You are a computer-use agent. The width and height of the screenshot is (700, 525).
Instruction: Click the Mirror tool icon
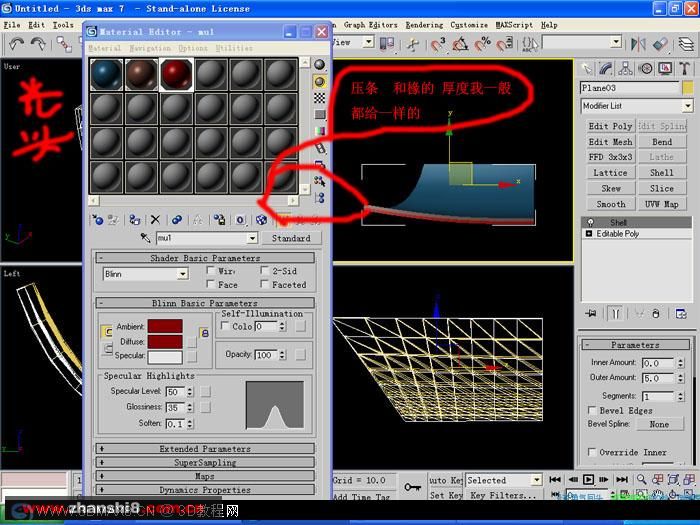point(638,44)
